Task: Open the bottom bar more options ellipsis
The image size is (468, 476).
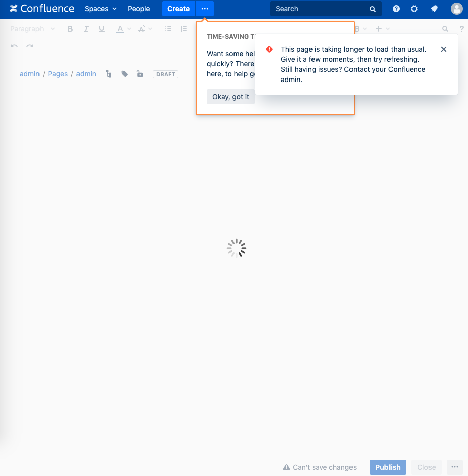Action: tap(455, 467)
